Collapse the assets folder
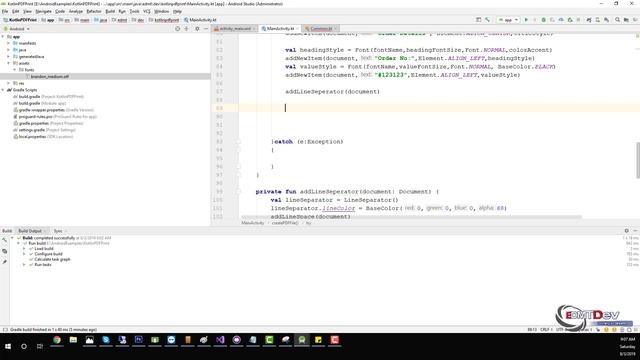The width and height of the screenshot is (640, 360). (9, 63)
